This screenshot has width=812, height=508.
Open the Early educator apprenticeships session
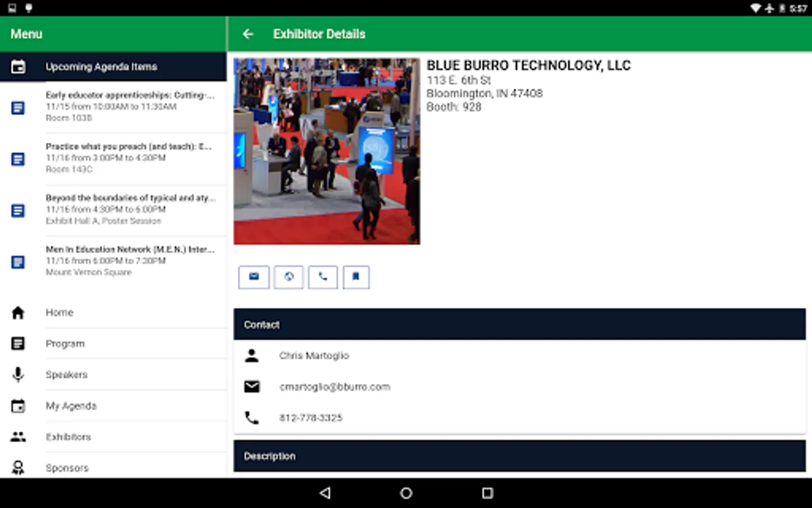click(x=113, y=107)
